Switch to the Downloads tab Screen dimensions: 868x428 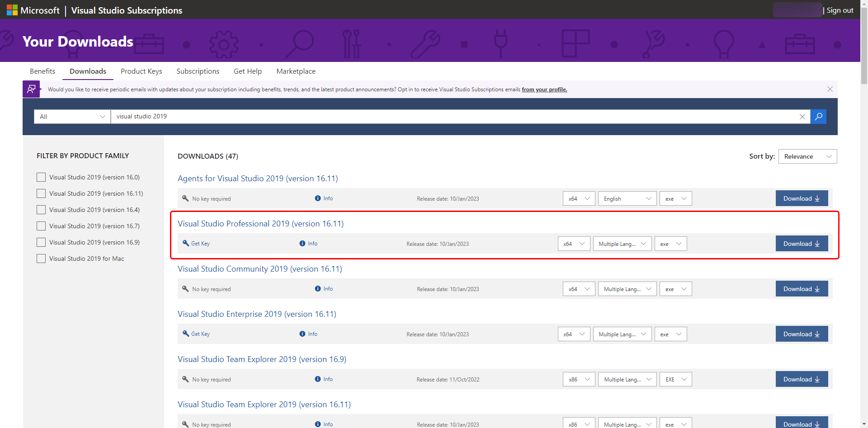(x=88, y=71)
